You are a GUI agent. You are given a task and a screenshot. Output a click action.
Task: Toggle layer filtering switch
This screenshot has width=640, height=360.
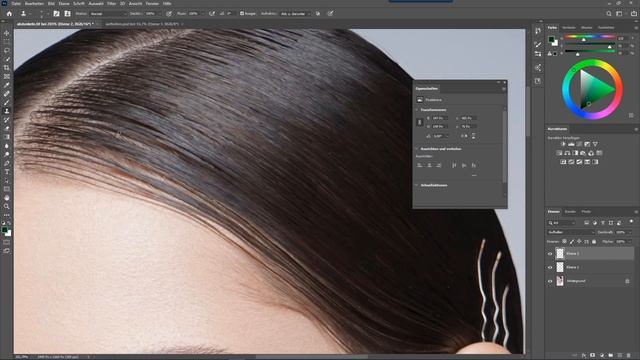631,221
